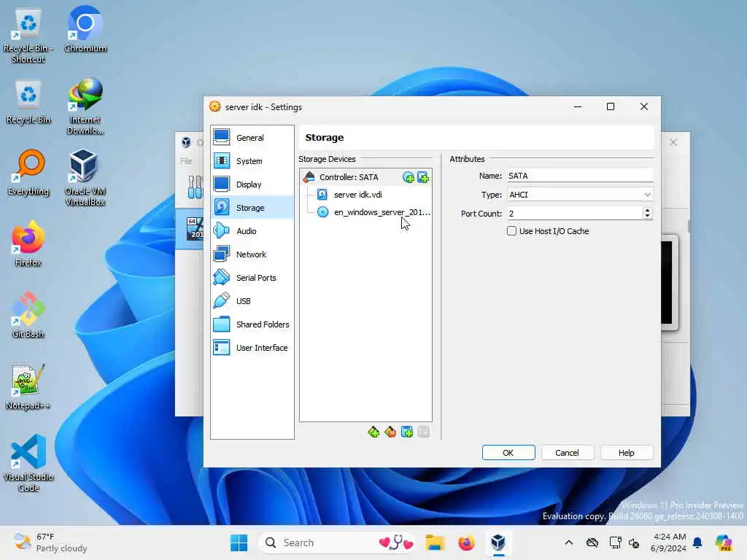The height and width of the screenshot is (560, 747).
Task: Open the clock showing 4:24 AM
Action: 670,542
